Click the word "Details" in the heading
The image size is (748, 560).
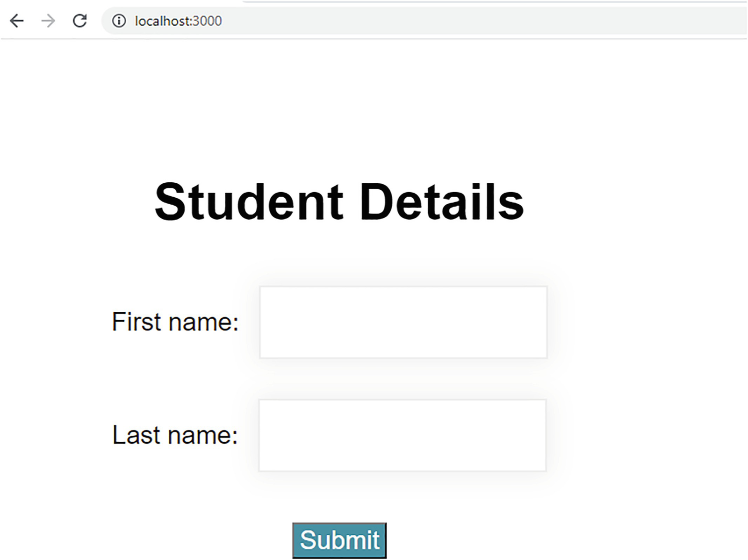tap(441, 202)
